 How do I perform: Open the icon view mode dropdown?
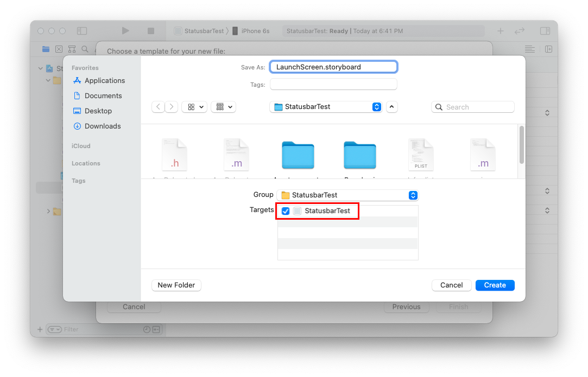194,107
